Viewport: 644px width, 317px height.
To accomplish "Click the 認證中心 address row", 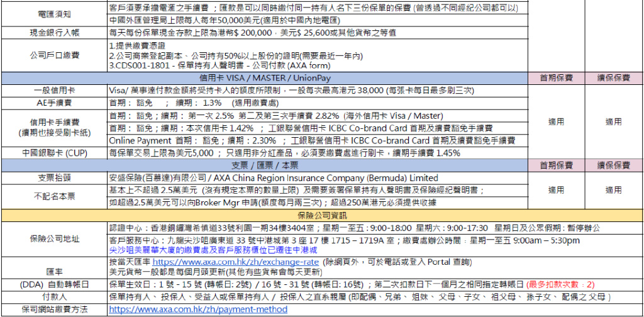I will [x=375, y=228].
